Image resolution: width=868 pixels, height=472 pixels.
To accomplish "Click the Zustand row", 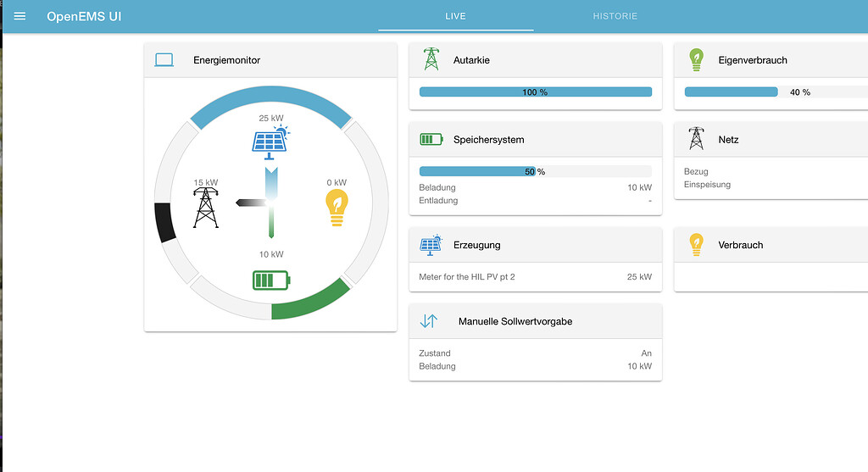I will (x=536, y=353).
